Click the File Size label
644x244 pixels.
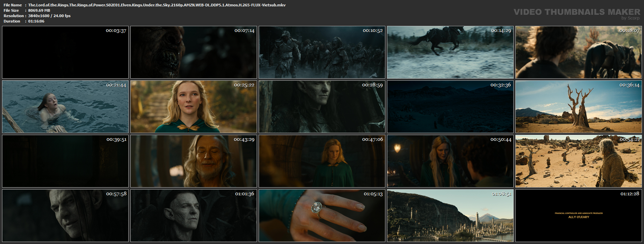tap(11, 10)
